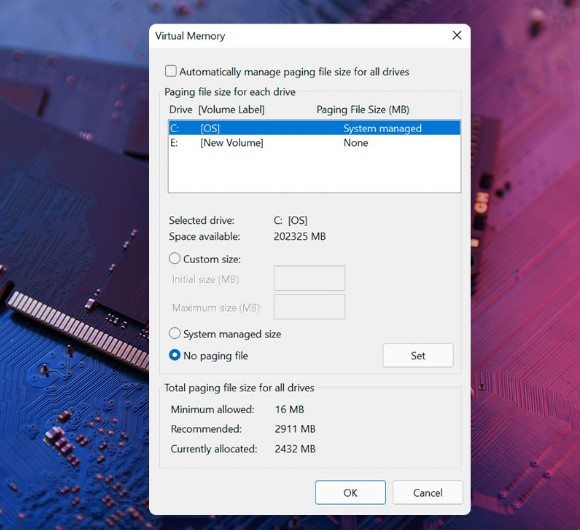Close the Virtual Memory dialog with X

click(x=457, y=36)
